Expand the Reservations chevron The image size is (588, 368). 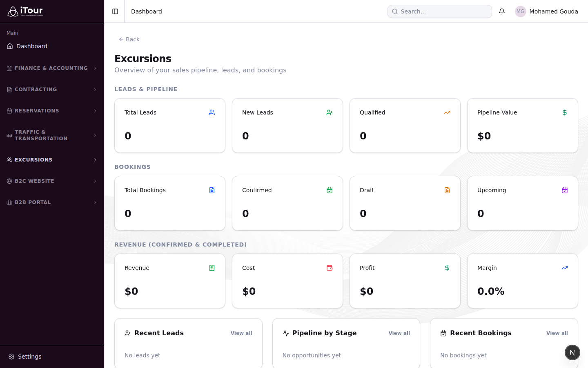pyautogui.click(x=95, y=111)
